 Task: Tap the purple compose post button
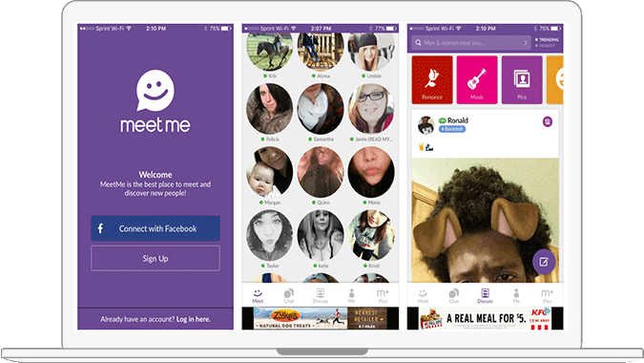tap(544, 262)
